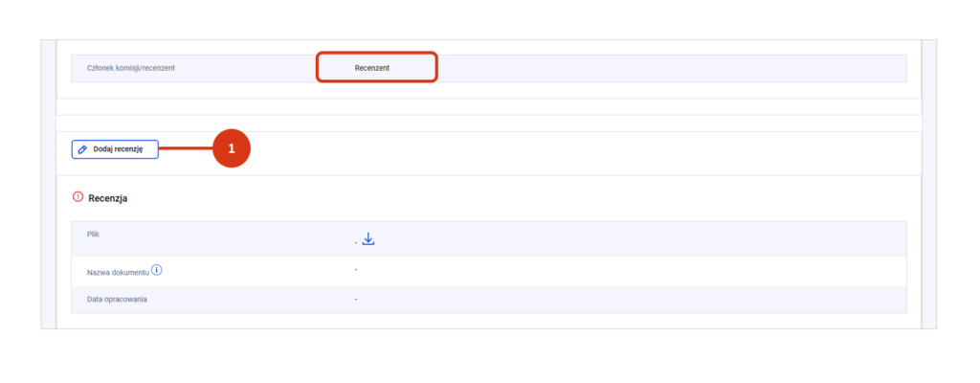The height and width of the screenshot is (383, 980).
Task: Click the right-side vertical gray strip
Action: pyautogui.click(x=928, y=184)
